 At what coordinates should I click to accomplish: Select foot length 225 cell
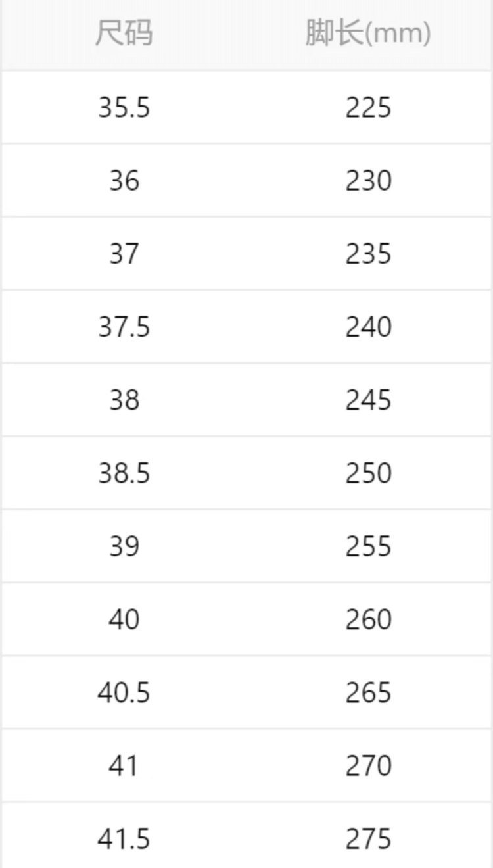tap(368, 107)
